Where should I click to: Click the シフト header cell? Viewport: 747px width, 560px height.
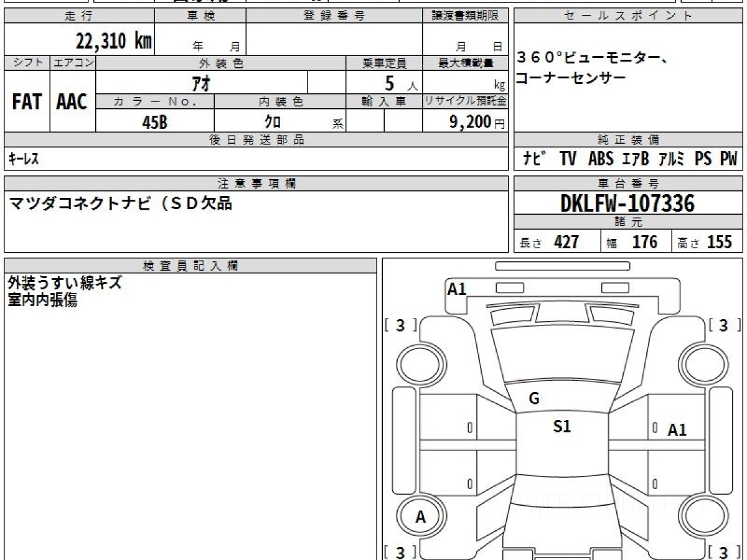(27, 63)
